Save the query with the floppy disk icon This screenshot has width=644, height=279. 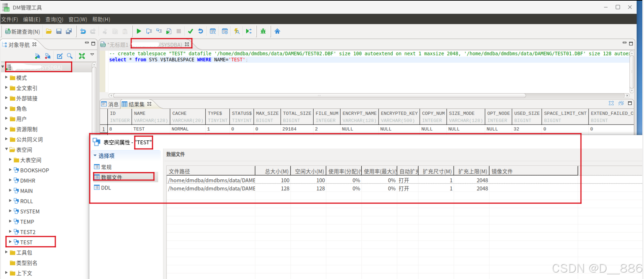[59, 31]
